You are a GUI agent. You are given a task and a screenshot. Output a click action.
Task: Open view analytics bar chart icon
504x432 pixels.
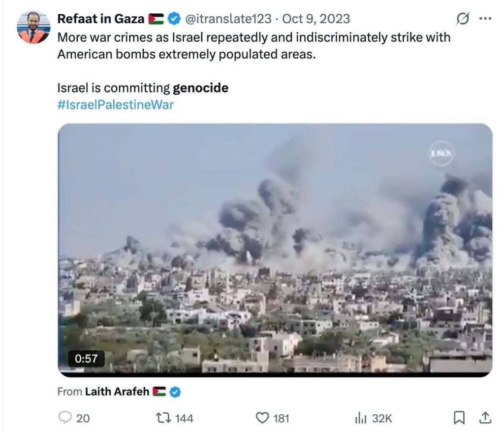[361, 418]
